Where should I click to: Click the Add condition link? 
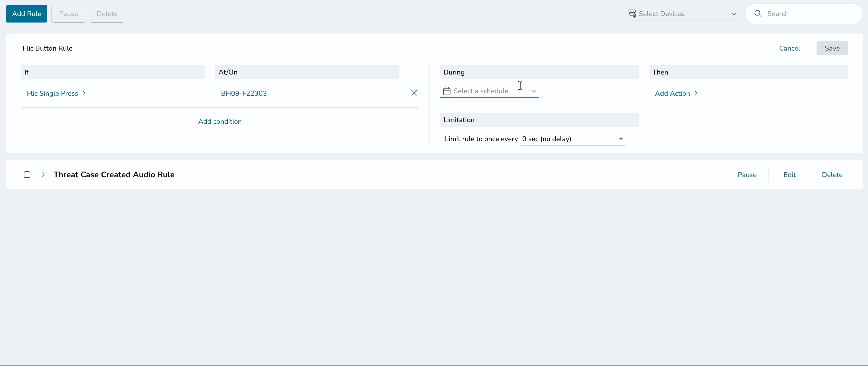[x=220, y=121]
